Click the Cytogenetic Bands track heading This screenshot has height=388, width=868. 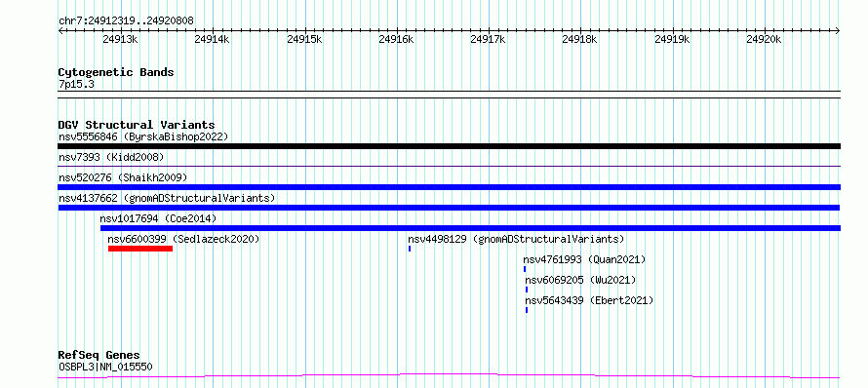tap(116, 72)
